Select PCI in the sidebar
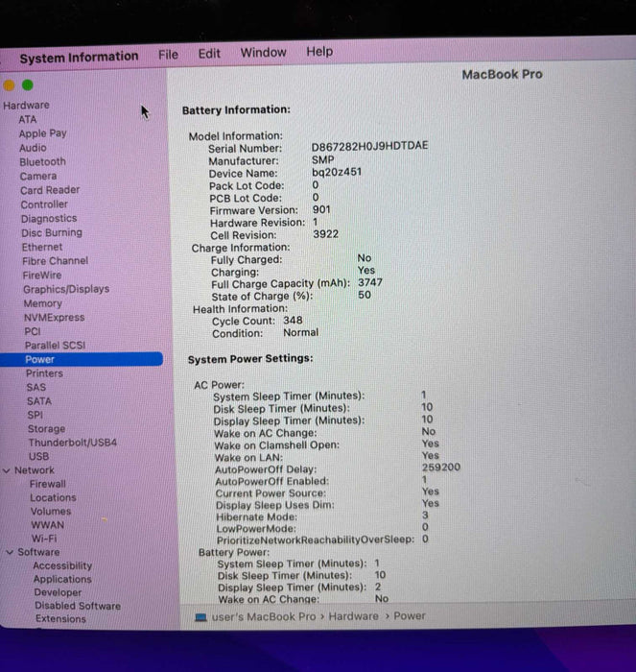636x672 pixels. [x=33, y=331]
